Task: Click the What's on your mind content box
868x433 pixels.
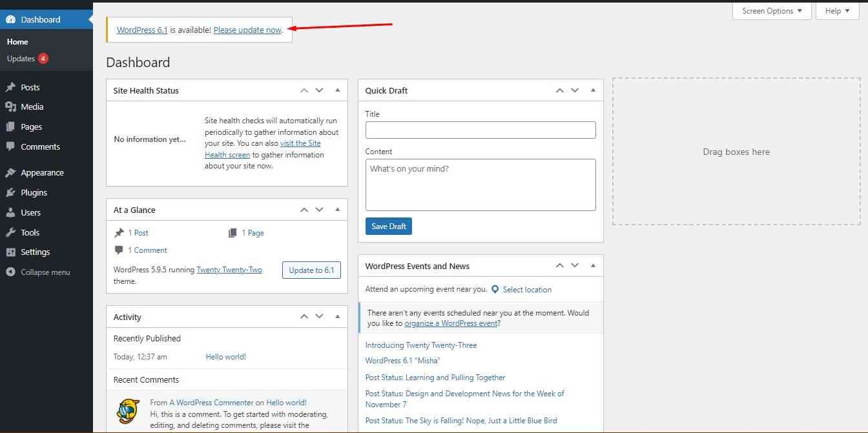Action: (480, 185)
